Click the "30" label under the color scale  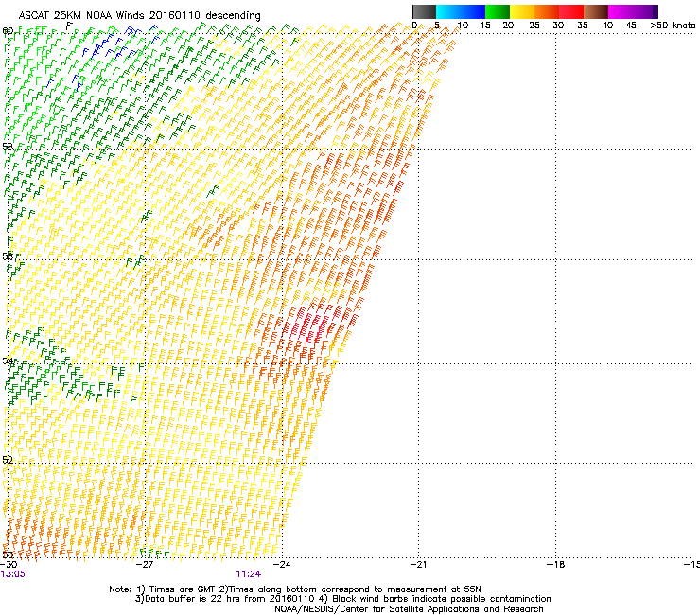click(558, 26)
